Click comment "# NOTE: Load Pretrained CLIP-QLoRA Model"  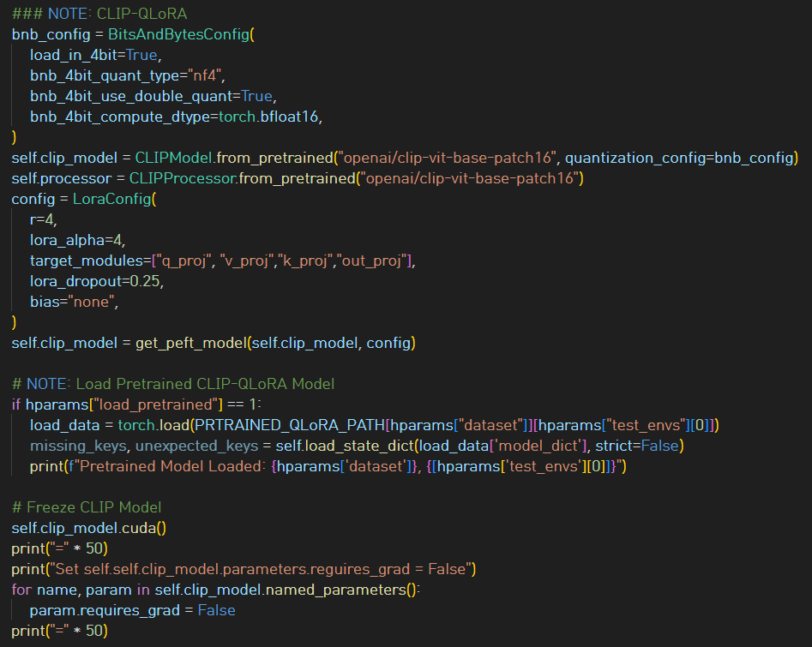pos(173,384)
